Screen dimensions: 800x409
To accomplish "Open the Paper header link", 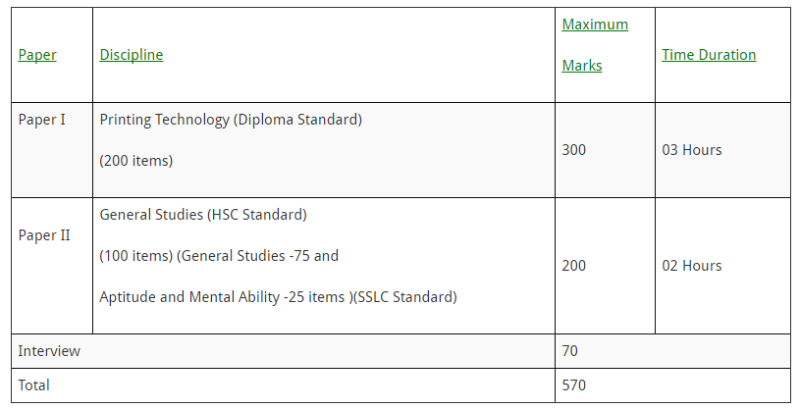I will [x=37, y=55].
